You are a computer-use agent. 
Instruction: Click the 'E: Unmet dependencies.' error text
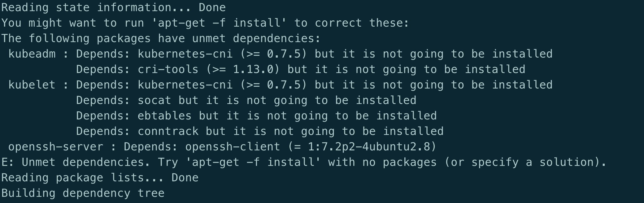point(76,162)
